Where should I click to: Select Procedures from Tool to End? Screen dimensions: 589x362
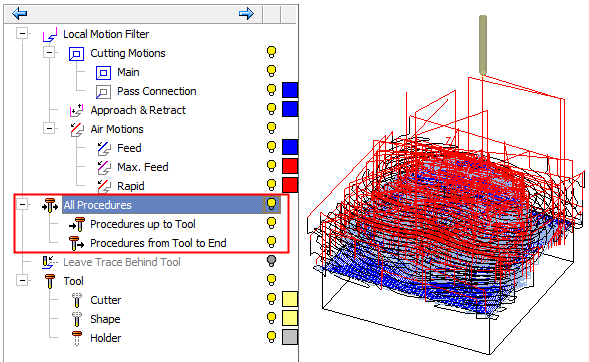158,243
